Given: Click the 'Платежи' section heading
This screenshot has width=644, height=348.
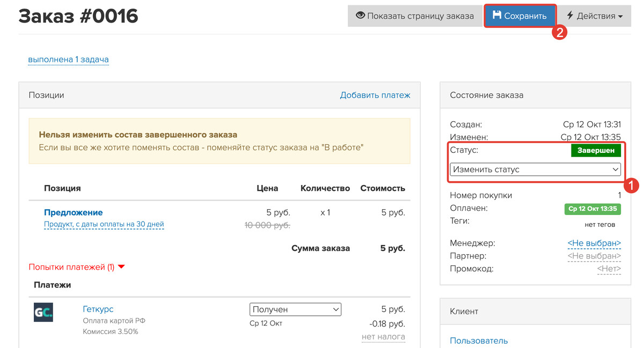Looking at the screenshot, I should [53, 285].
